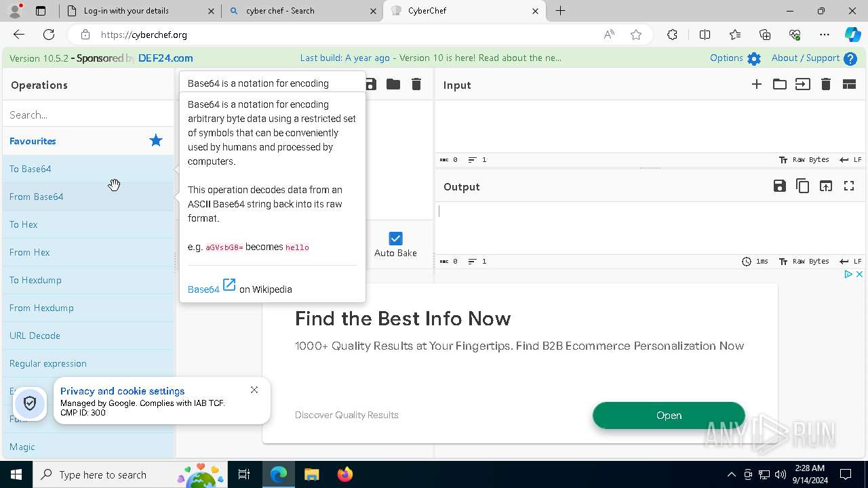Open About / Support help icon

click(x=850, y=59)
